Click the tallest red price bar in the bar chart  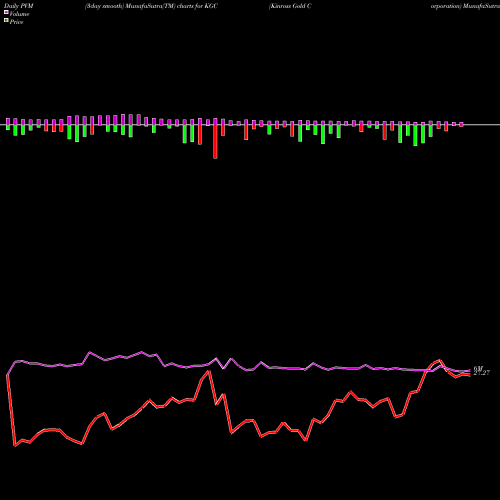215,141
